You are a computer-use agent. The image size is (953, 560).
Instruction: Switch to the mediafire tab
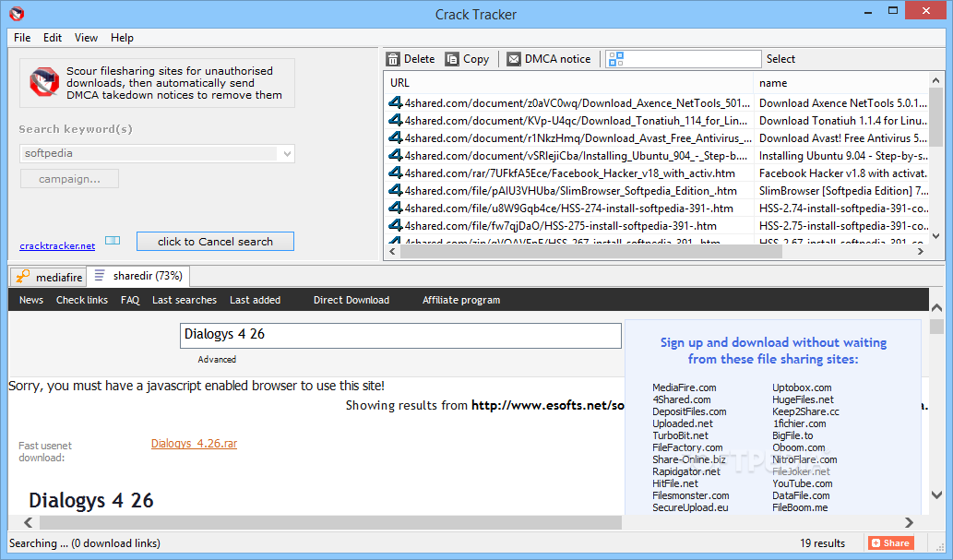click(x=49, y=278)
